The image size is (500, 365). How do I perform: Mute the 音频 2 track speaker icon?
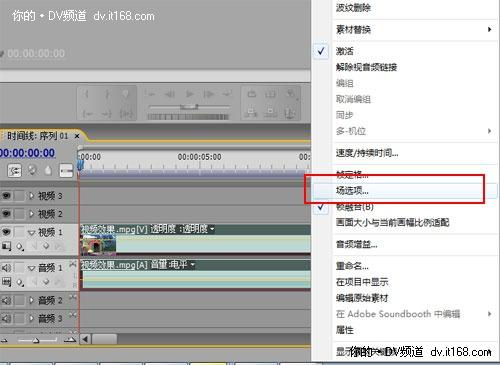tap(6, 301)
